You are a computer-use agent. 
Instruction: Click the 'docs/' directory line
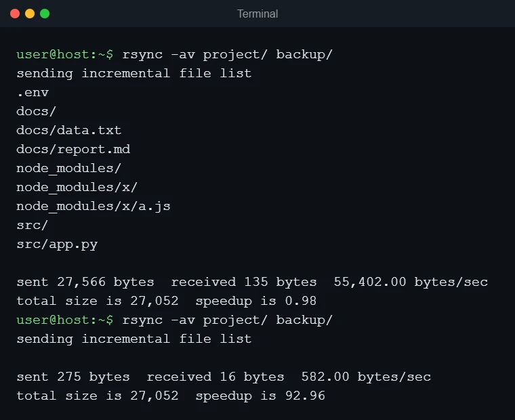36,111
